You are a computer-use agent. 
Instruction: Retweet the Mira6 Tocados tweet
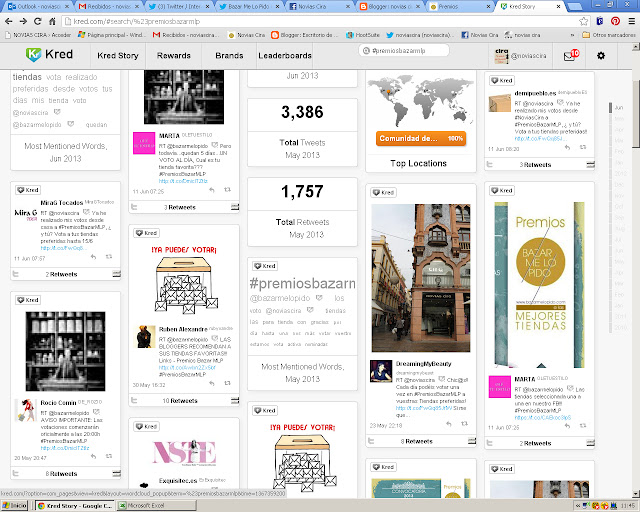(109, 257)
